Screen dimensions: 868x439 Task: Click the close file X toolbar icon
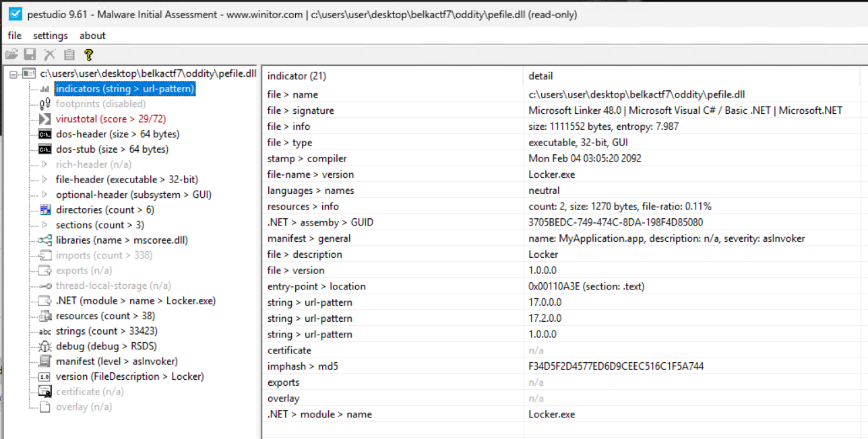coord(49,55)
